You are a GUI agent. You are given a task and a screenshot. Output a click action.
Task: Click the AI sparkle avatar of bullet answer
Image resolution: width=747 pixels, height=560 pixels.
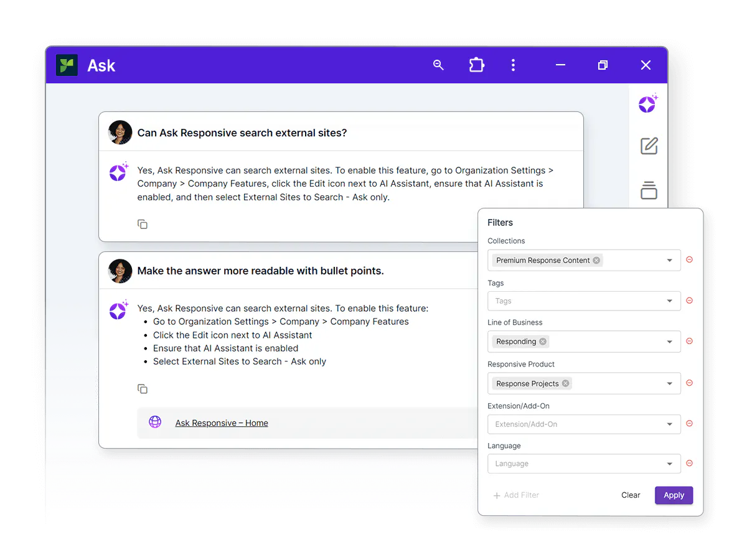119,310
